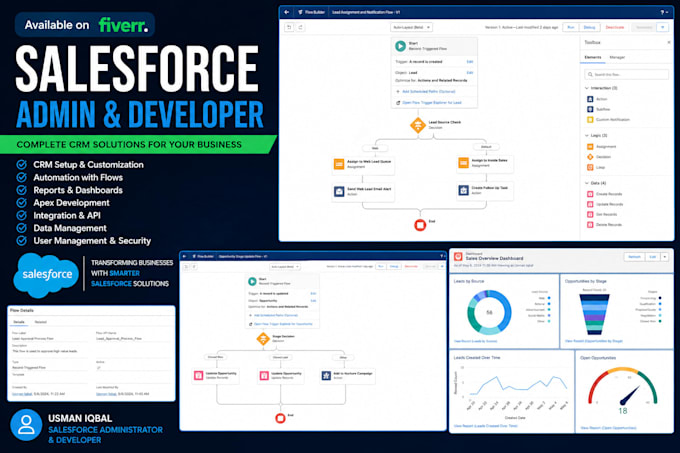
Task: Toggle the Active checkbox in Flow Details
Action: [98, 368]
